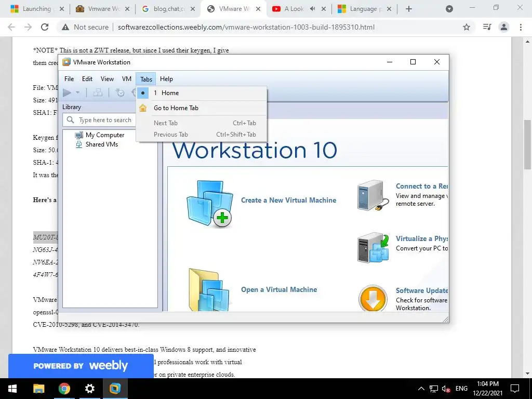Click the Chrome back arrow

pyautogui.click(x=11, y=27)
